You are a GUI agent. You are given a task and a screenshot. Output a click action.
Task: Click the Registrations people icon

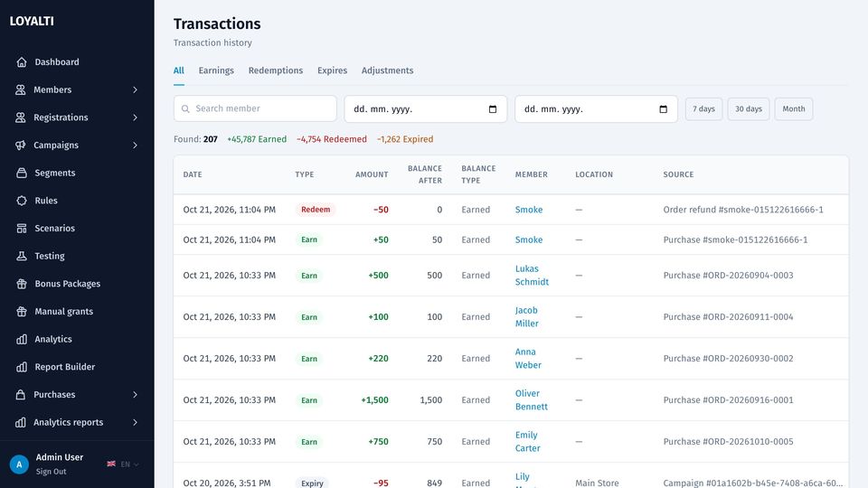click(21, 117)
